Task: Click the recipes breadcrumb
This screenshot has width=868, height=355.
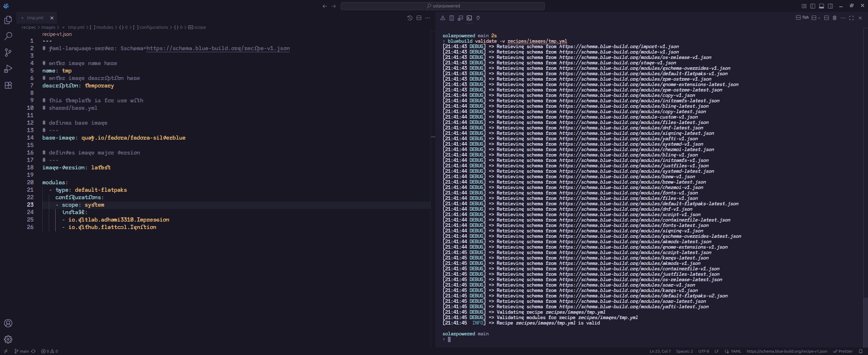Action: 29,27
